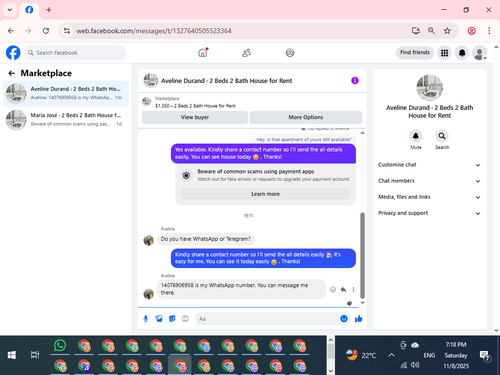Viewport: 500px width, 375px height.
Task: Click the browser address bar URL
Action: pyautogui.click(x=154, y=31)
